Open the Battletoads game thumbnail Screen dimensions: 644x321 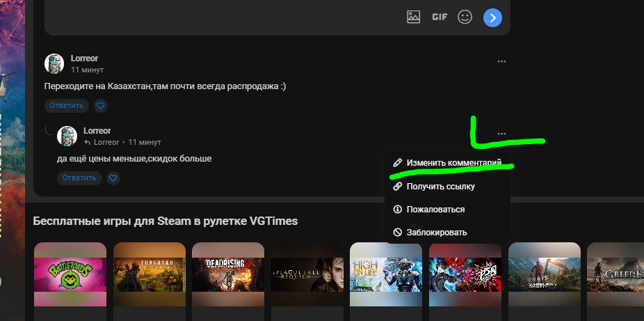70,274
